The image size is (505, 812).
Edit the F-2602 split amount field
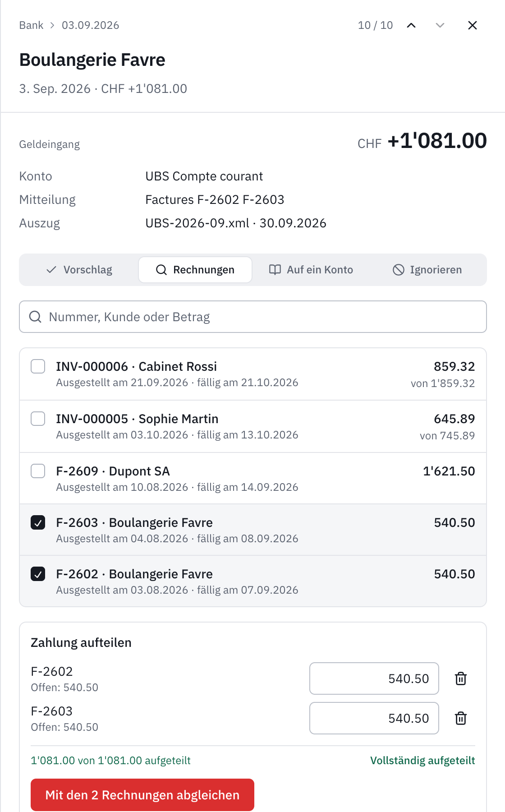tap(374, 678)
